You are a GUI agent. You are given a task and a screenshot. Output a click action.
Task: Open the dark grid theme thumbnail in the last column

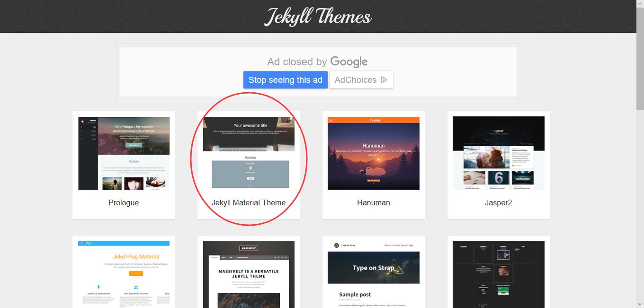tap(499, 274)
